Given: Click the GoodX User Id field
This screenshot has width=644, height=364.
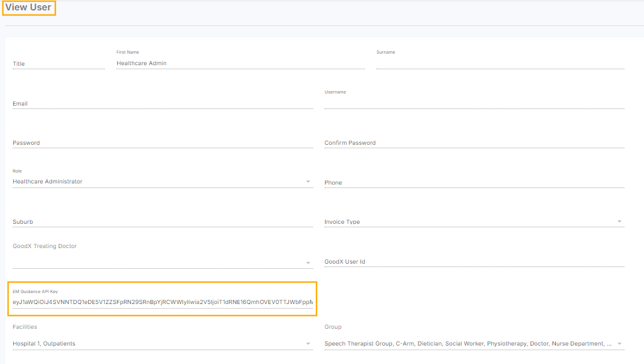Looking at the screenshot, I should tap(474, 262).
